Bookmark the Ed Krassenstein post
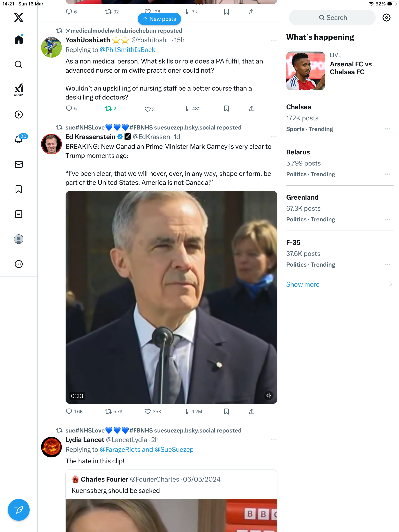The width and height of the screenshot is (399, 532). 226,411
